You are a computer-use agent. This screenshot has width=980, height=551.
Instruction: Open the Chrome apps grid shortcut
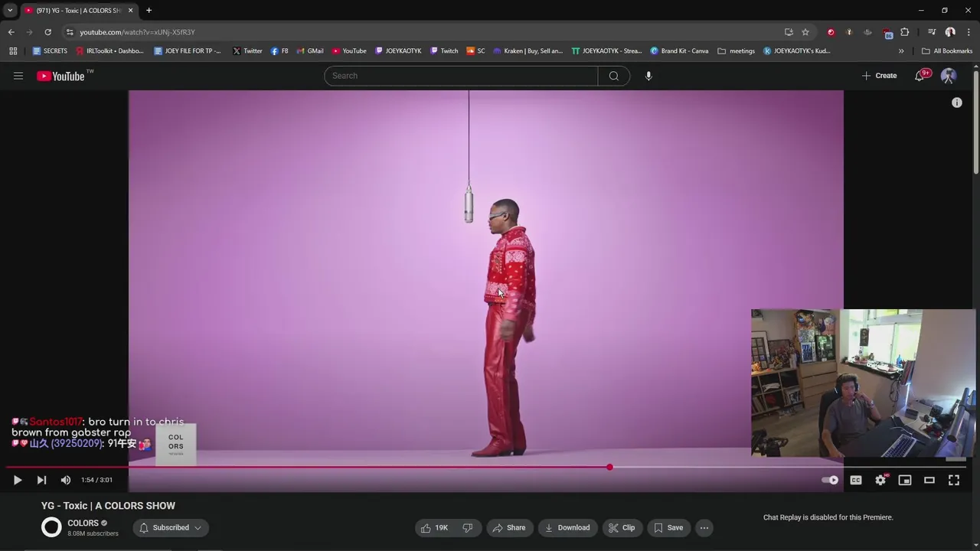[13, 51]
